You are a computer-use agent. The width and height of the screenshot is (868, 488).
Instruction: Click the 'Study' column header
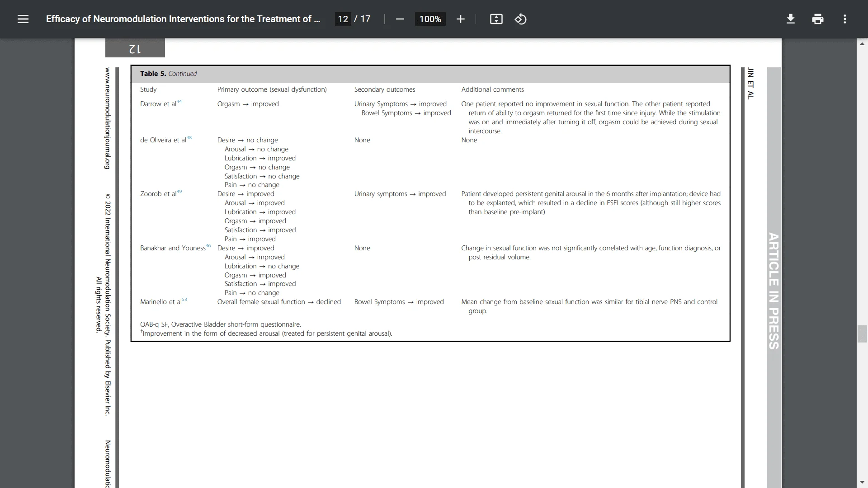tap(148, 89)
